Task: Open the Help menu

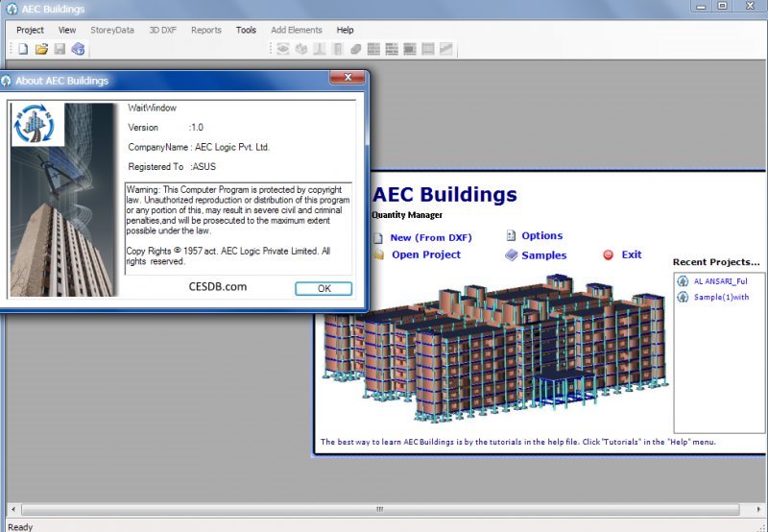Action: 345,30
